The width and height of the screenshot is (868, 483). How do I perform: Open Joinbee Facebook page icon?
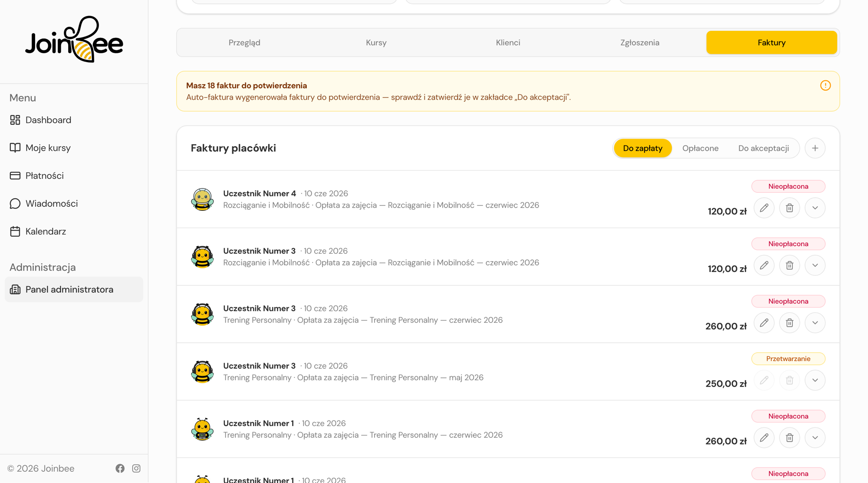pyautogui.click(x=120, y=468)
